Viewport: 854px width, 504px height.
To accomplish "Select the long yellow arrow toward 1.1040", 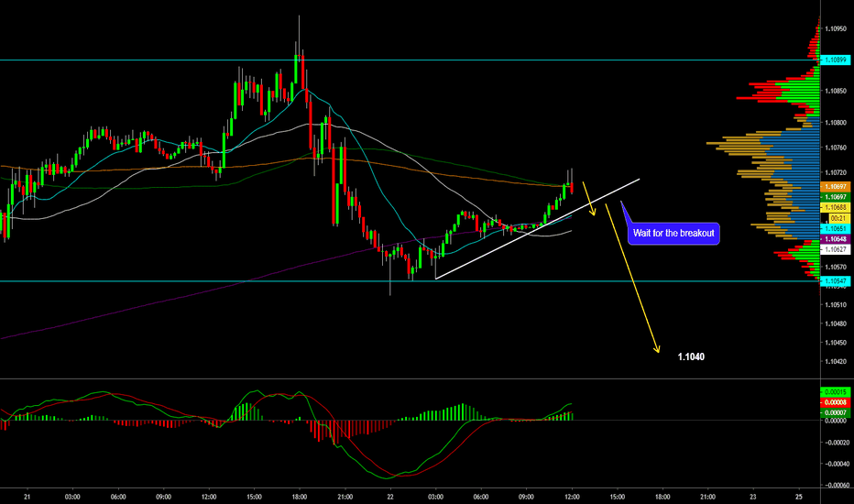I will click(x=632, y=284).
